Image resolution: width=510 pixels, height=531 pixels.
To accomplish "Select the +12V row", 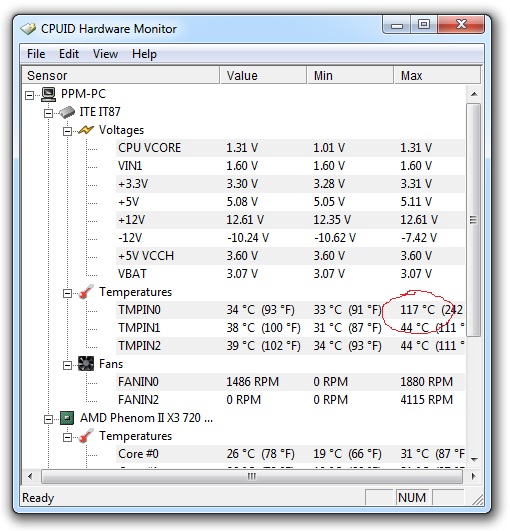I will click(290, 220).
